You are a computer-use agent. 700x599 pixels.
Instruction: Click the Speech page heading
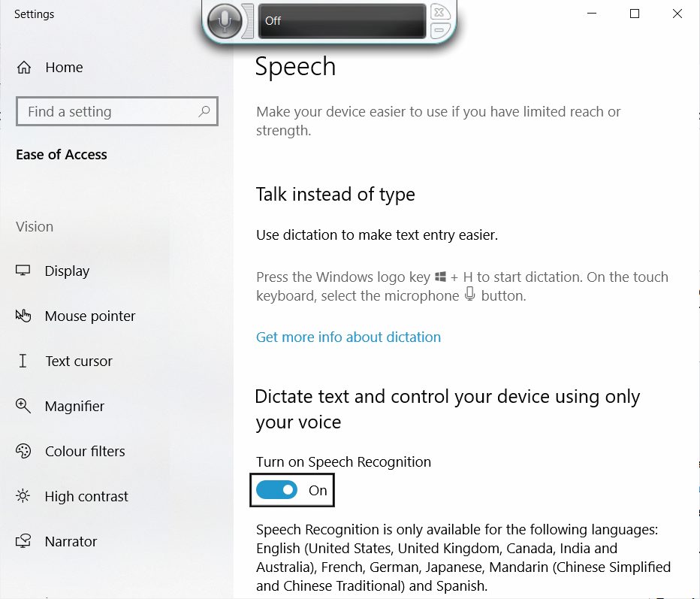(x=295, y=67)
